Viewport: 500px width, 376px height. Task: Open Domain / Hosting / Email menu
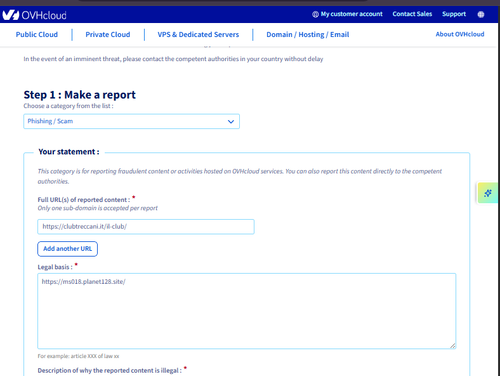click(x=308, y=34)
